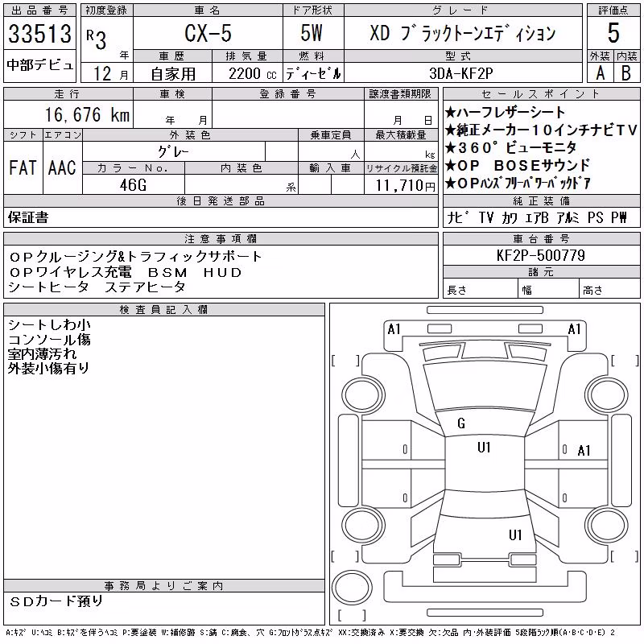This screenshot has width=644, height=644.
Task: Click the equipment line ナビ TV カワ エアB アルミ PS PW
Action: coord(537,217)
